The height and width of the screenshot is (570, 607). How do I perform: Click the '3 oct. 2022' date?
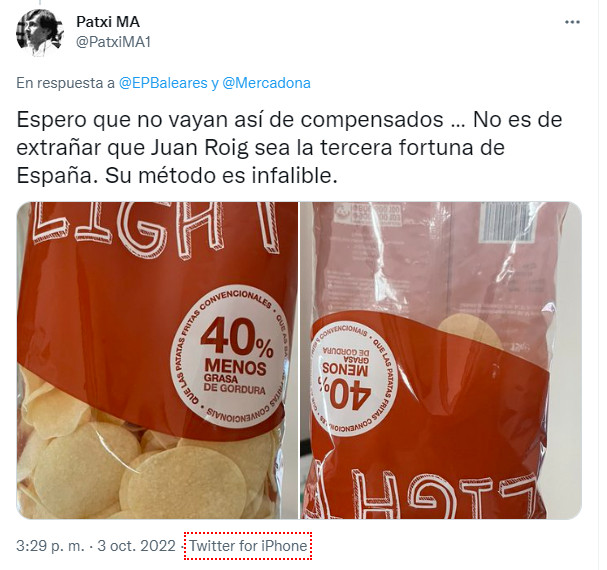pyautogui.click(x=137, y=546)
